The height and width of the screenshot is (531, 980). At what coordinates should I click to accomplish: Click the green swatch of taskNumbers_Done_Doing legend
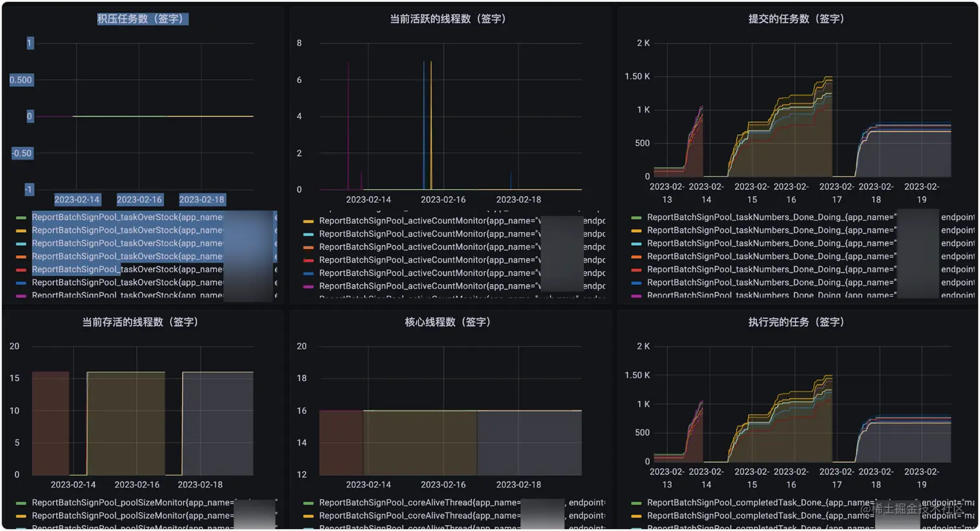pos(636,218)
